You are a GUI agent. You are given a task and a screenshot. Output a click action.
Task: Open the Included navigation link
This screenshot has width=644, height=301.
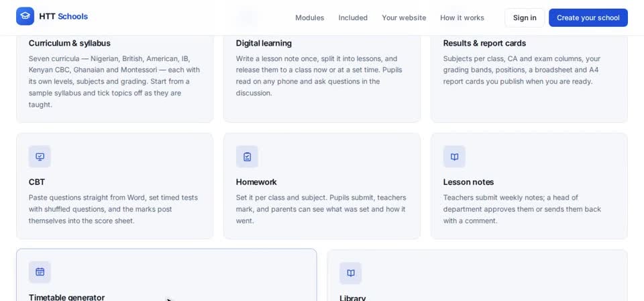pyautogui.click(x=353, y=17)
